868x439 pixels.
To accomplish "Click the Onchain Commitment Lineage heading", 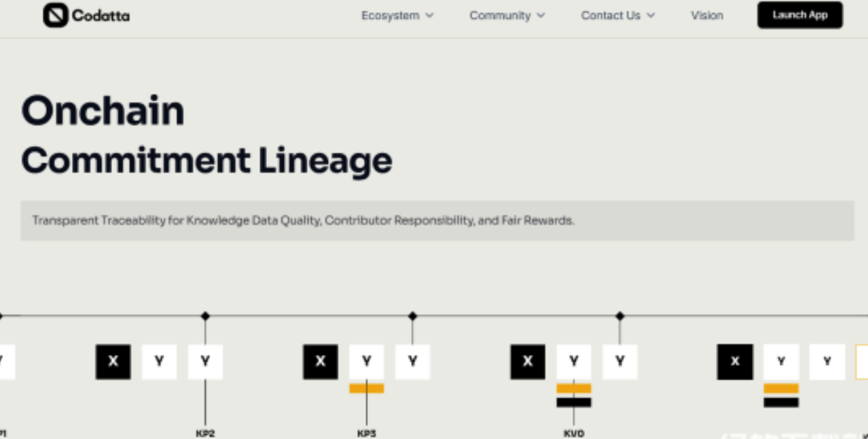I will pos(206,136).
